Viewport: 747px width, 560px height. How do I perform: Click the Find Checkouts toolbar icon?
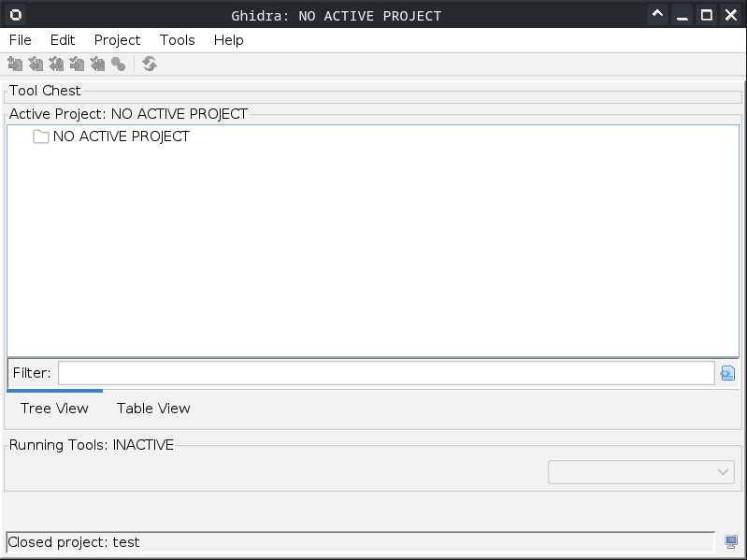pos(118,64)
